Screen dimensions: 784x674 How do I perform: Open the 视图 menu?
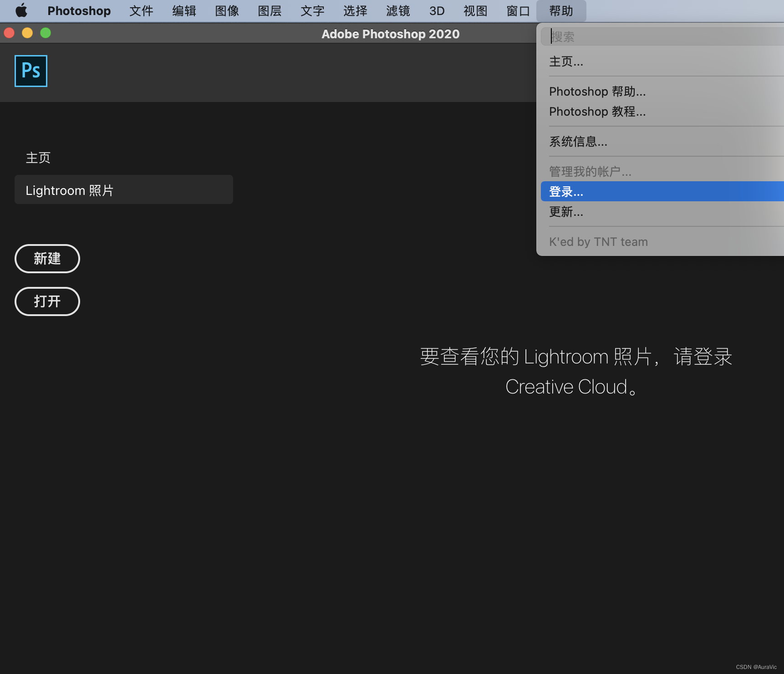click(x=475, y=11)
